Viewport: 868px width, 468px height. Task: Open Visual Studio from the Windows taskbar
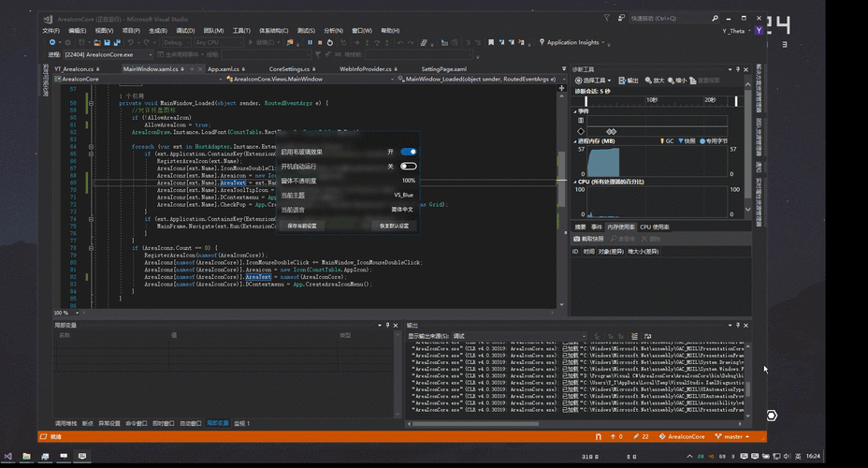[7, 456]
